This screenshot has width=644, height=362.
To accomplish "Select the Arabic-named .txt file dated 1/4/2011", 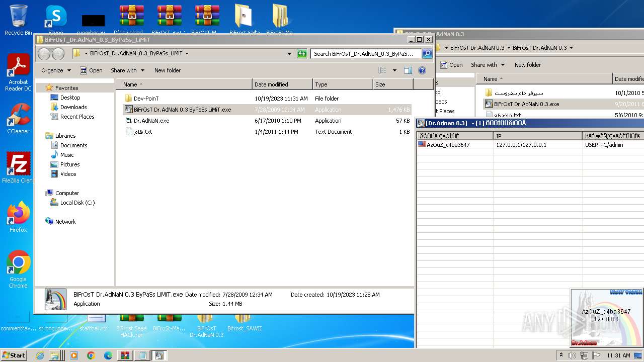I will (267, 132).
